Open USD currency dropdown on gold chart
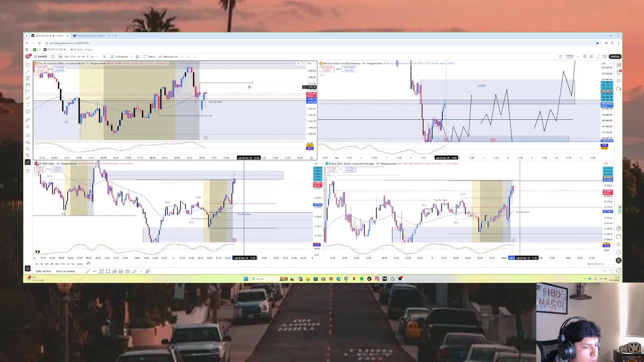644x362 pixels. [x=312, y=63]
